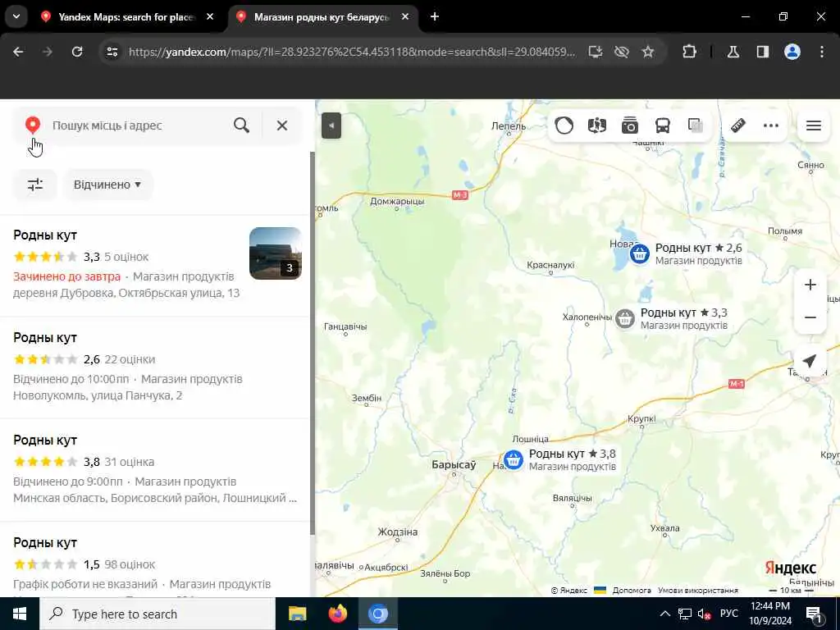The height and width of the screenshot is (630, 840).
Task: Open the filters settings button
Action: coord(34,185)
